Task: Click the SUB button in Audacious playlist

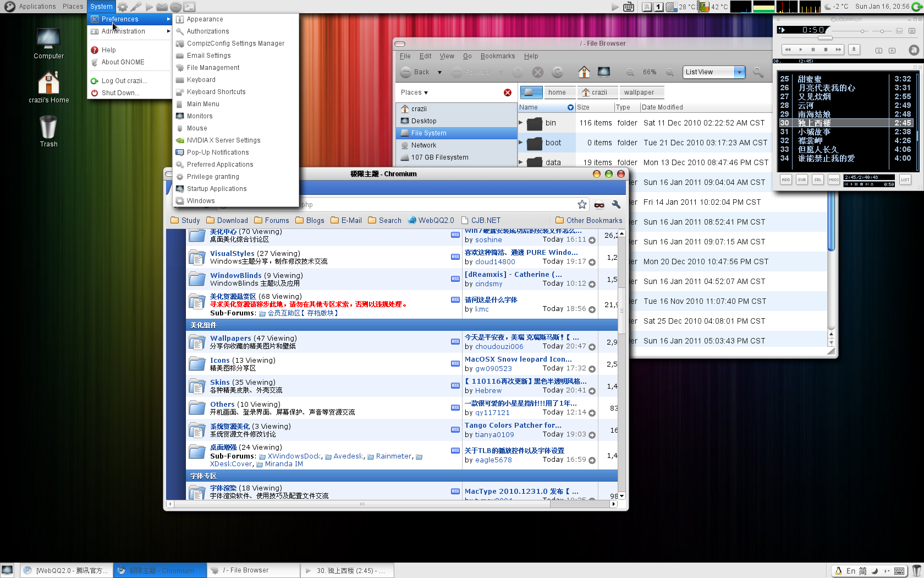Action: pyautogui.click(x=802, y=180)
